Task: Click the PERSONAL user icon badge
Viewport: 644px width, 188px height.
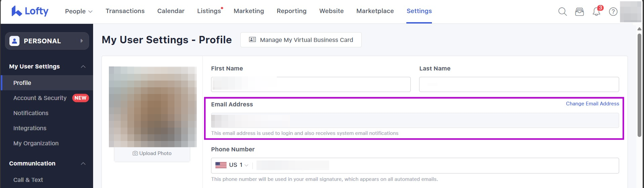Action: 14,41
